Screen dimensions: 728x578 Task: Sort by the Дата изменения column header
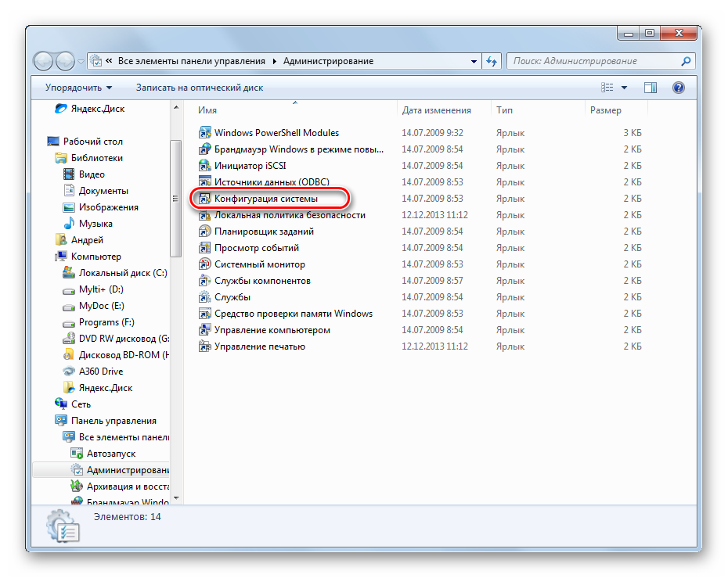click(x=436, y=110)
